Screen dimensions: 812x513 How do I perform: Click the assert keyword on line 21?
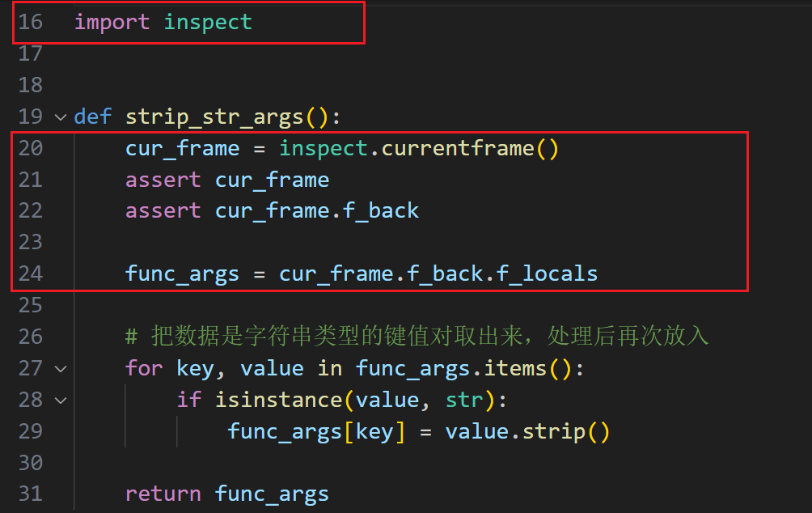click(x=163, y=180)
